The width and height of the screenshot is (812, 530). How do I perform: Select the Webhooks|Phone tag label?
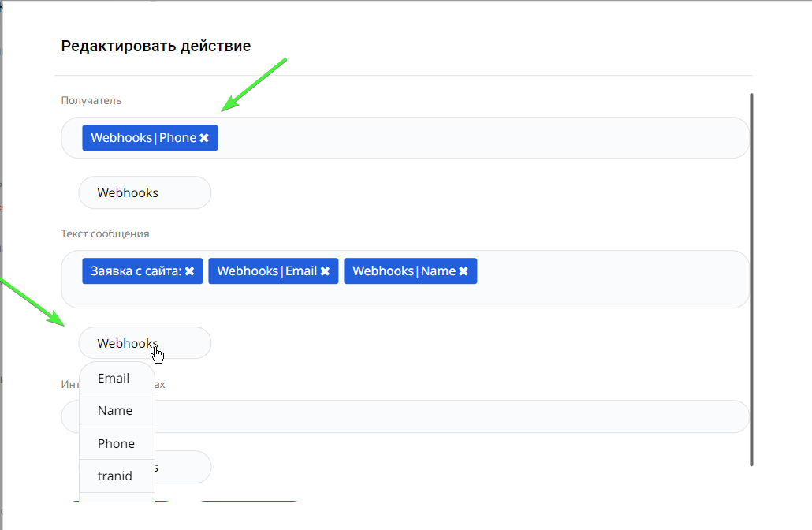pos(143,138)
